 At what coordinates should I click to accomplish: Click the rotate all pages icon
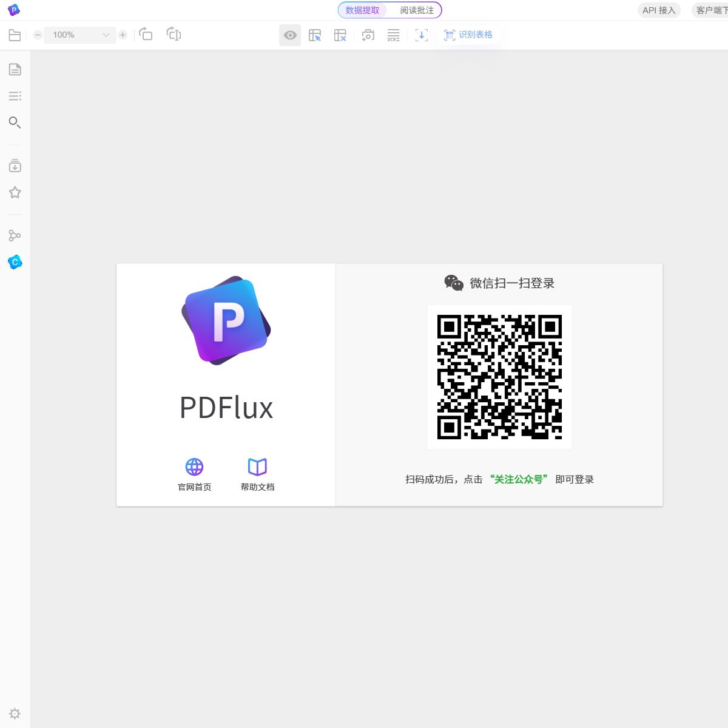point(174,35)
